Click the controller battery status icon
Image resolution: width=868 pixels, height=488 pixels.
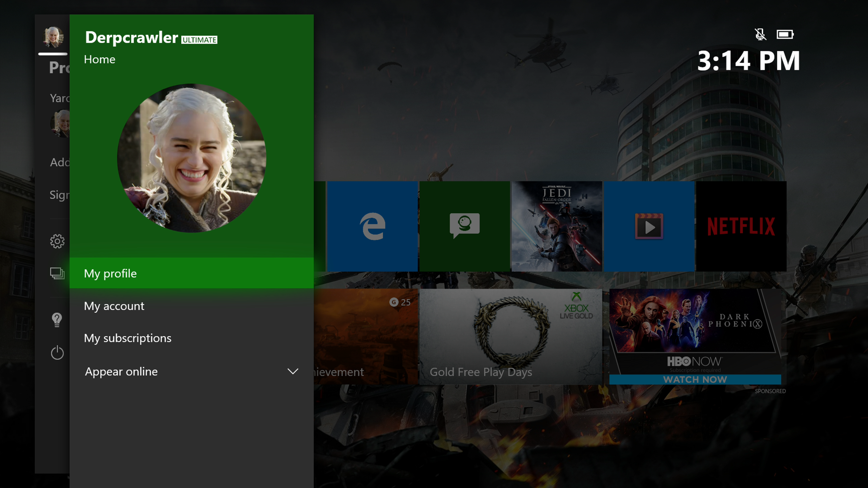785,34
